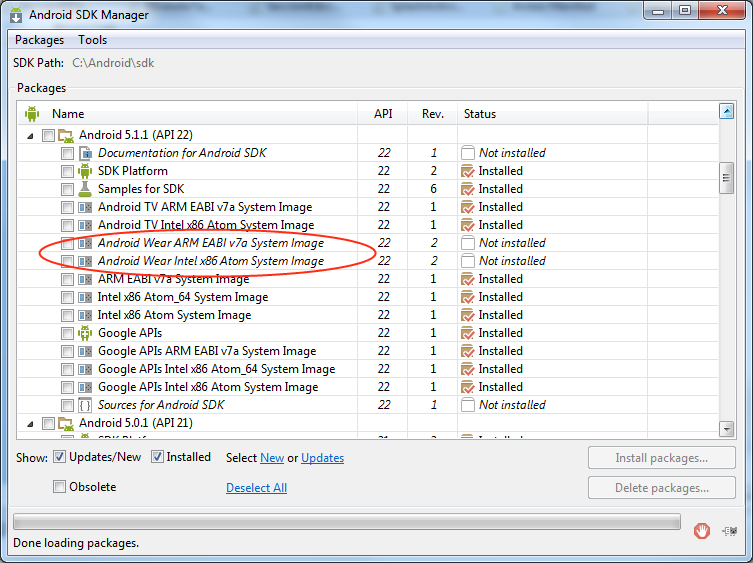Click the Documentation for Android SDK icon
The width and height of the screenshot is (753, 563).
(x=85, y=153)
